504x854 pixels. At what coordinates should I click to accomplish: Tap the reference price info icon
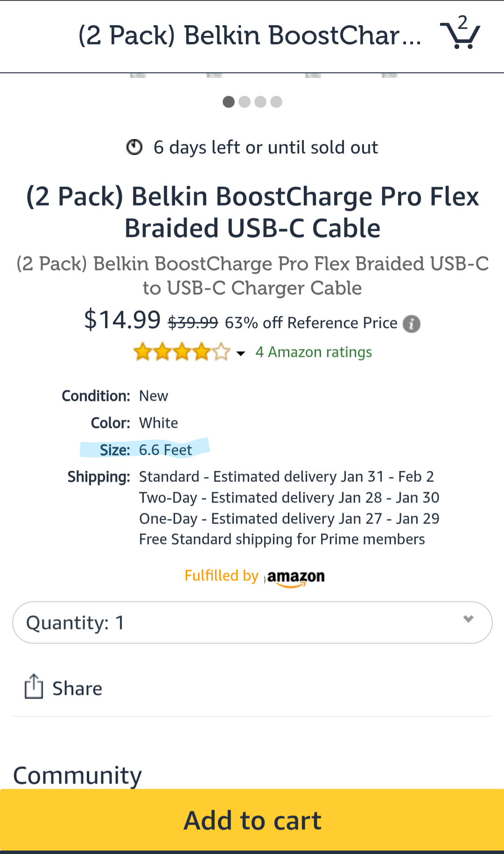pos(411,324)
